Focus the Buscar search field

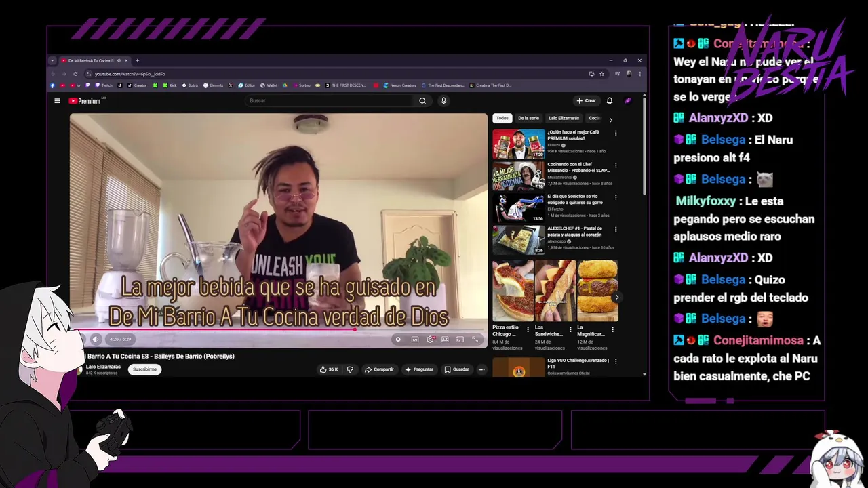click(x=329, y=101)
